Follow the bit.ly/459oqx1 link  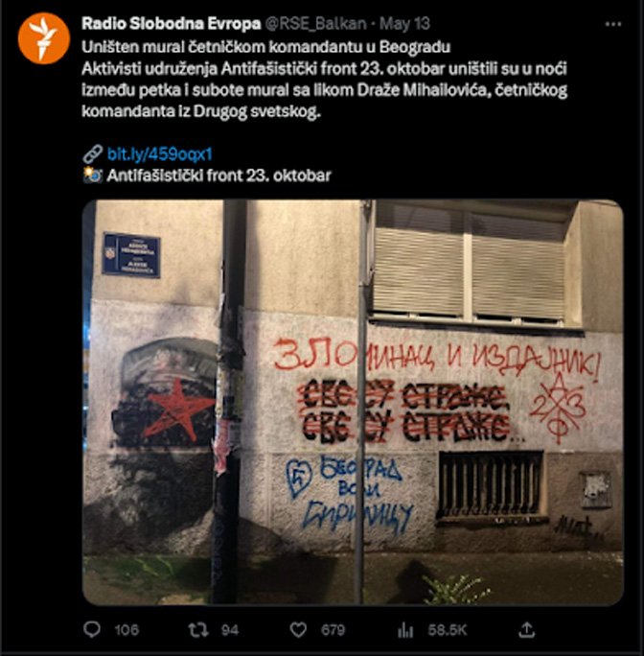click(x=160, y=154)
